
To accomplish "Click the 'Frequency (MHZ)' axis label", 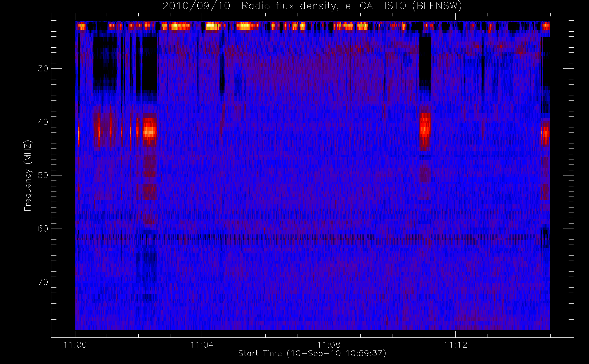I will click(28, 175).
